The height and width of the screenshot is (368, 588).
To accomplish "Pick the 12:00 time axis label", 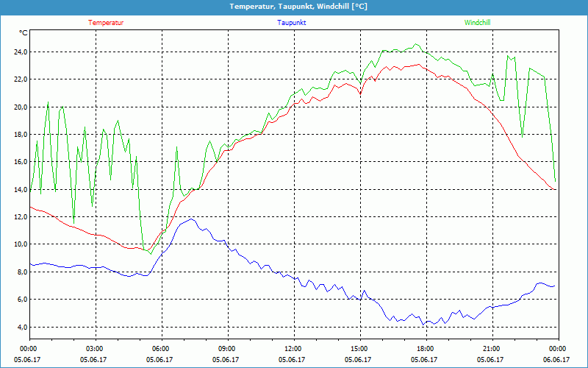I will tap(293, 349).
